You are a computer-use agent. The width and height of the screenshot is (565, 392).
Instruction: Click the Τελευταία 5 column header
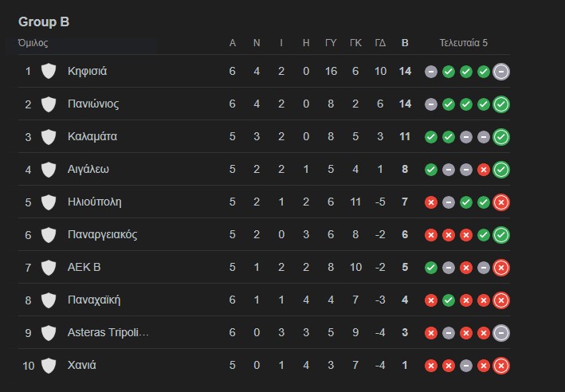pos(464,43)
